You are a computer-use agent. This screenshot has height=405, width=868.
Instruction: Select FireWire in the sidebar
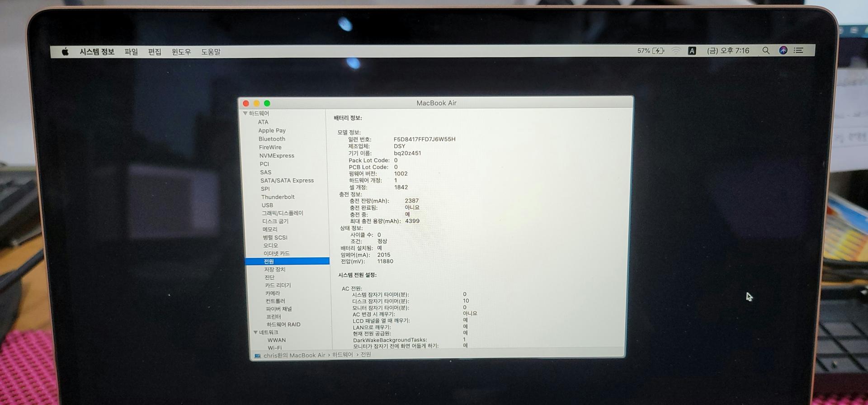click(x=270, y=147)
